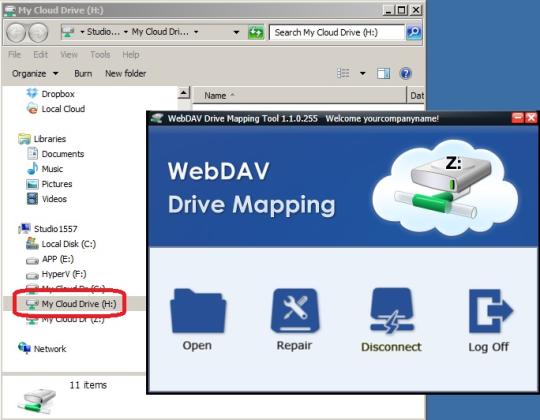Screen dimensions: 540x420
Task: Select My Cloud Drive (H:)
Action: pos(79,304)
